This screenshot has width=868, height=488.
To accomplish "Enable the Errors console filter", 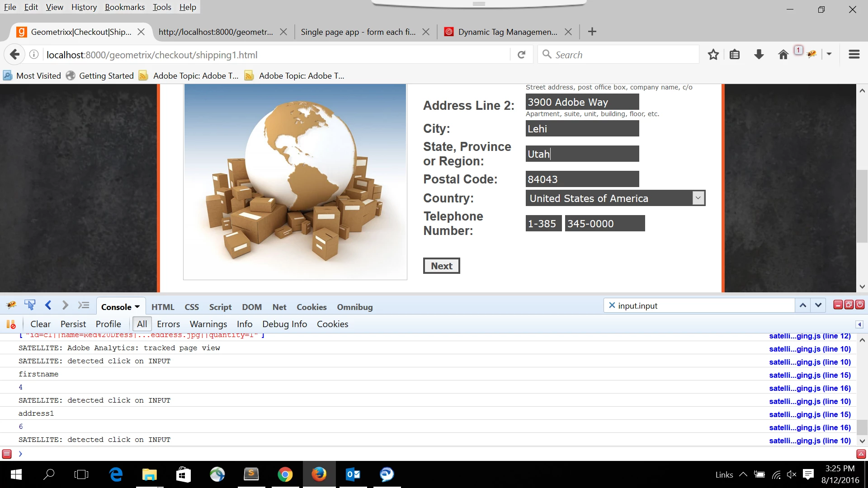I will (x=168, y=324).
